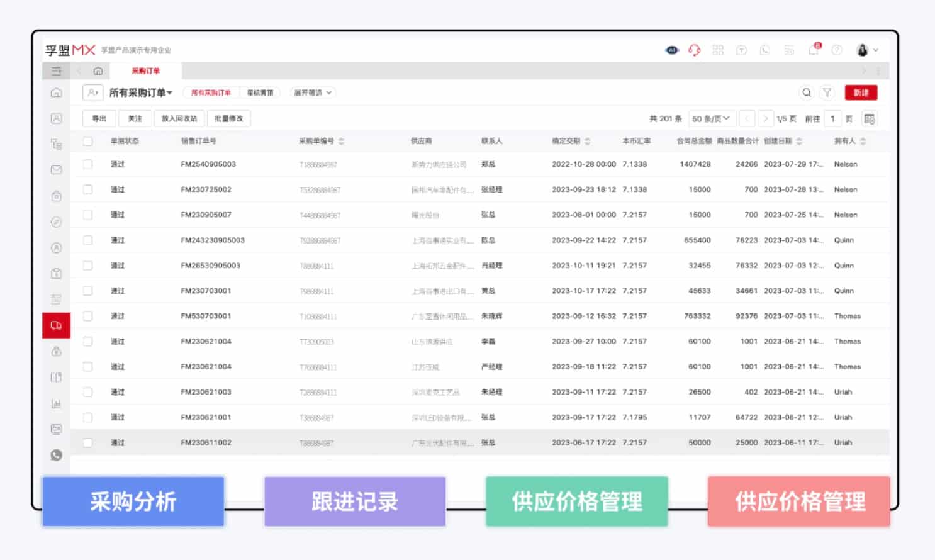This screenshot has width=935, height=560.
Task: Open the customer service headset icon
Action: [x=694, y=50]
